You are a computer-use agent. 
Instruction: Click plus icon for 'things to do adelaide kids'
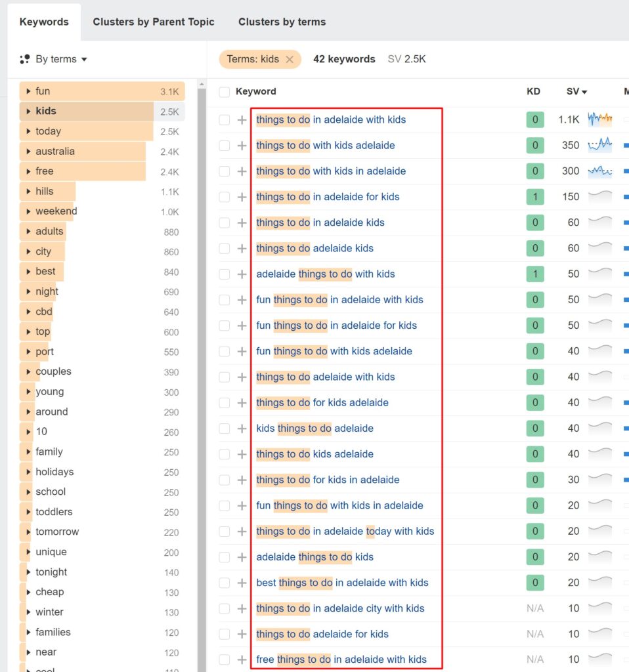point(242,249)
